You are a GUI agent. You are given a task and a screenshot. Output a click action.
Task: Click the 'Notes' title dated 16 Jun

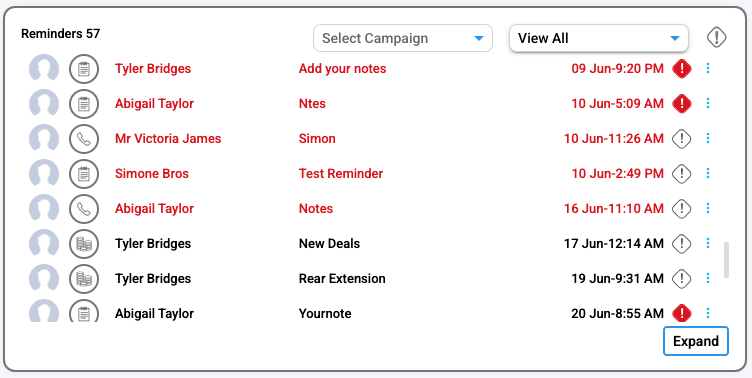pos(316,209)
